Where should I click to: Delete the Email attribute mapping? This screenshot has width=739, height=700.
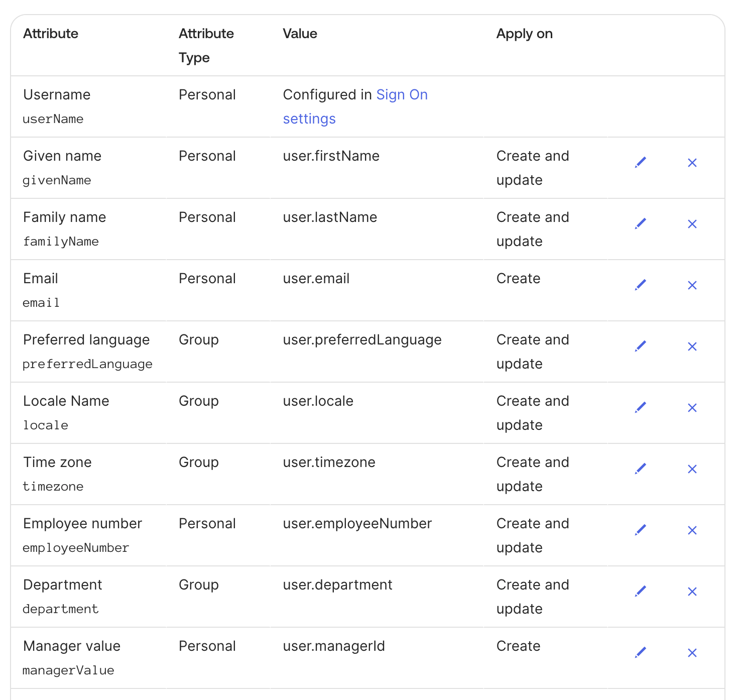tap(692, 285)
